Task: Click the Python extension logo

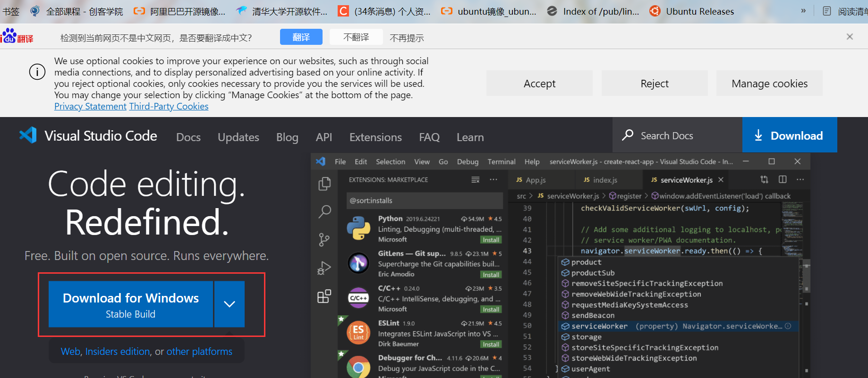Action: pos(358,228)
